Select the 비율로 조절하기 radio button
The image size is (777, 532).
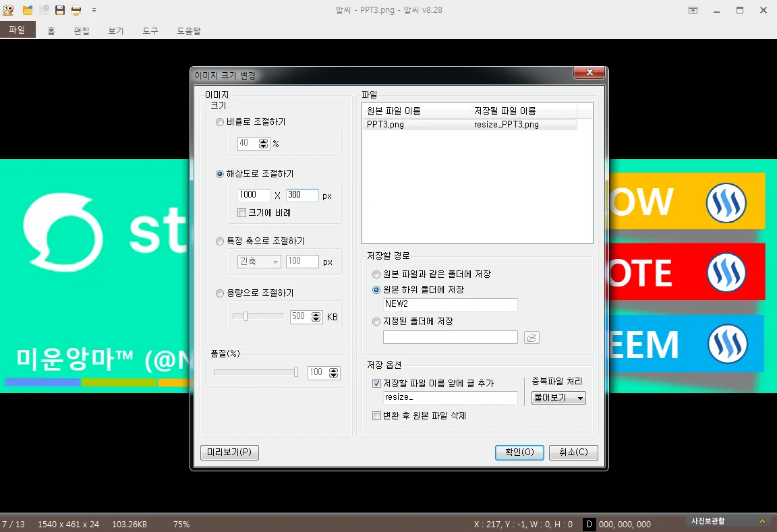[219, 122]
